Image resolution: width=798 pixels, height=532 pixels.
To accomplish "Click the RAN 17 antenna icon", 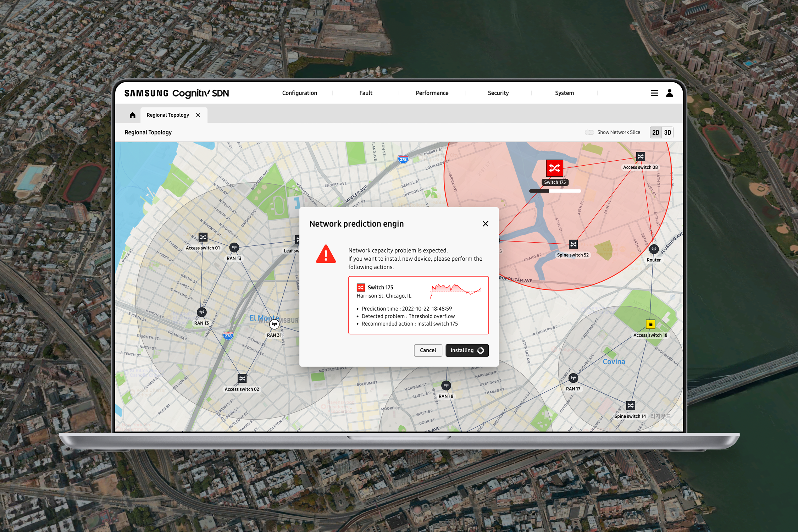I will 573,378.
